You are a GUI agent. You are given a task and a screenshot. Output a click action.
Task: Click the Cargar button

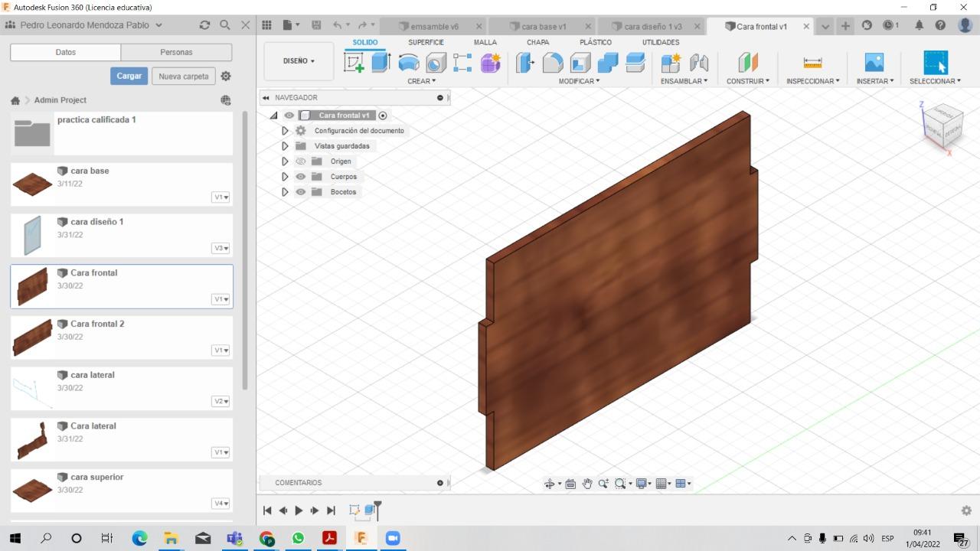tap(129, 76)
